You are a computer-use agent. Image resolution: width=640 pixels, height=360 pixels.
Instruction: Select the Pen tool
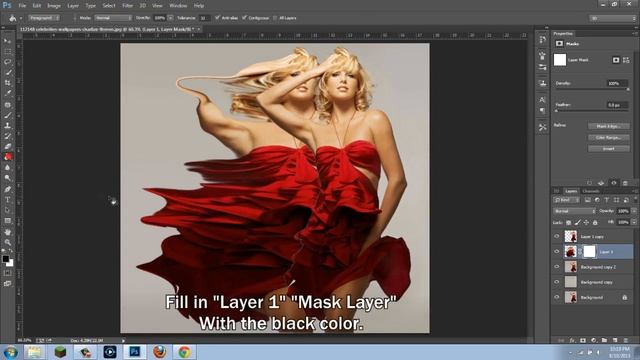click(x=7, y=189)
